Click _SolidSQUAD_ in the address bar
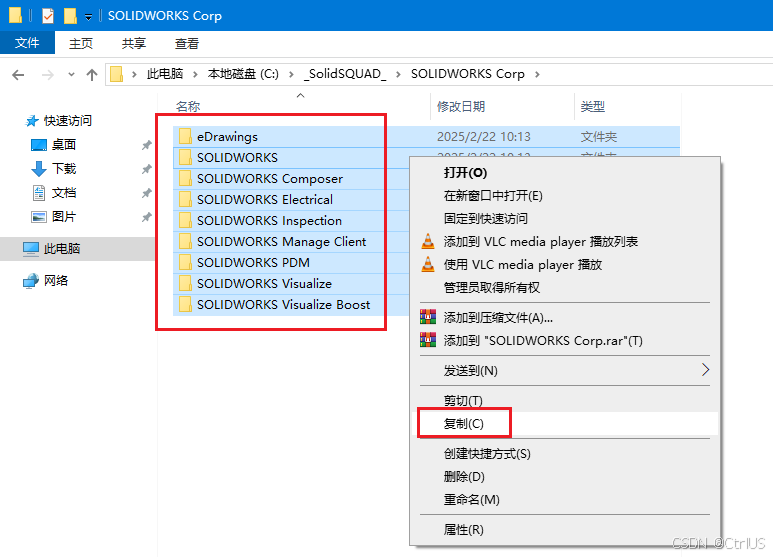 click(345, 74)
